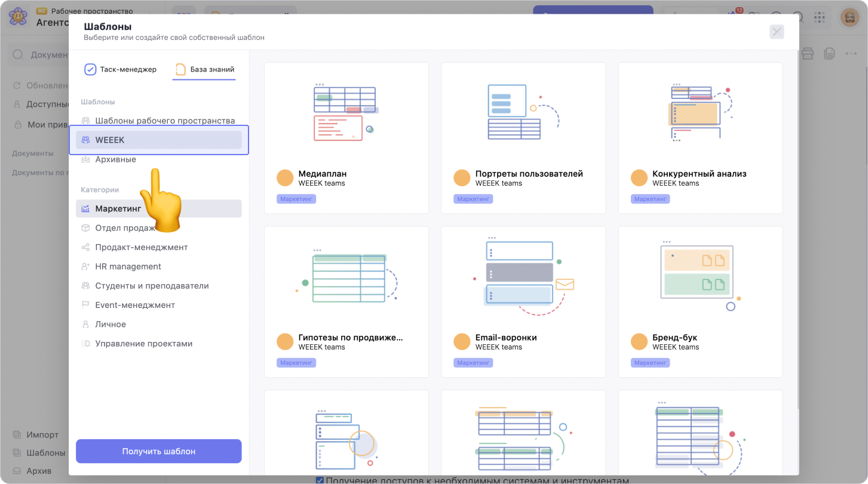This screenshot has width=868, height=484.
Task: Click the WEEEK people icon
Action: [85, 140]
